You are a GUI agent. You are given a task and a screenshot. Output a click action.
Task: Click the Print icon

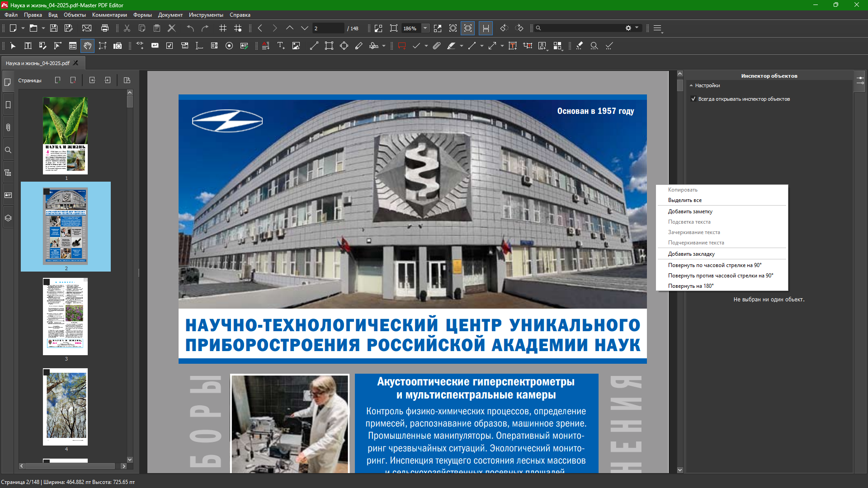[x=105, y=28]
